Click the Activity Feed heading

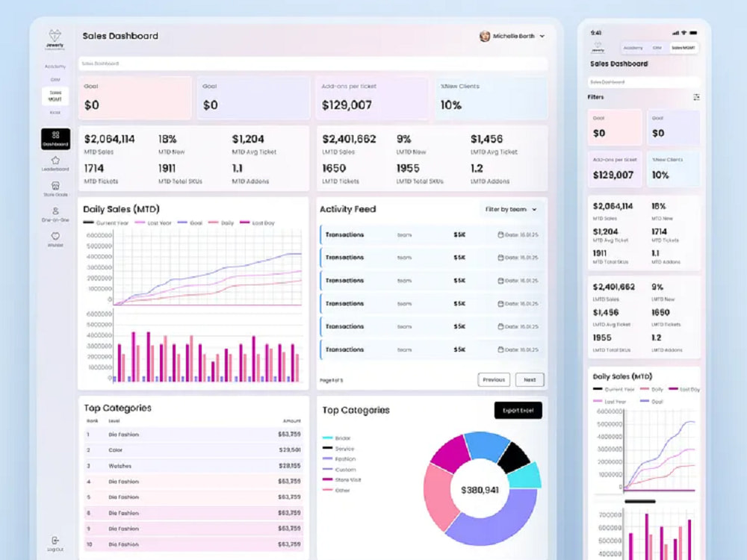[348, 209]
